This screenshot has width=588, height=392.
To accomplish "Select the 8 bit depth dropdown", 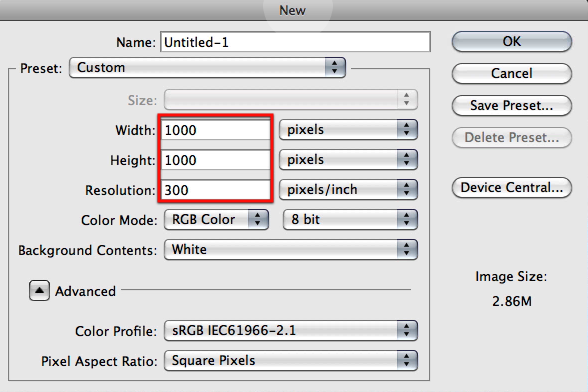I will (350, 219).
